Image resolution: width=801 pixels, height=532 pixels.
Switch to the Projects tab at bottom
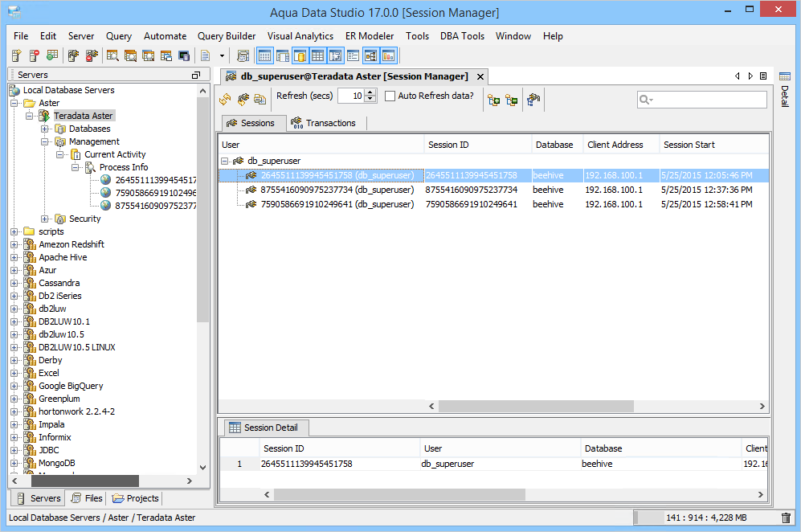(x=135, y=498)
